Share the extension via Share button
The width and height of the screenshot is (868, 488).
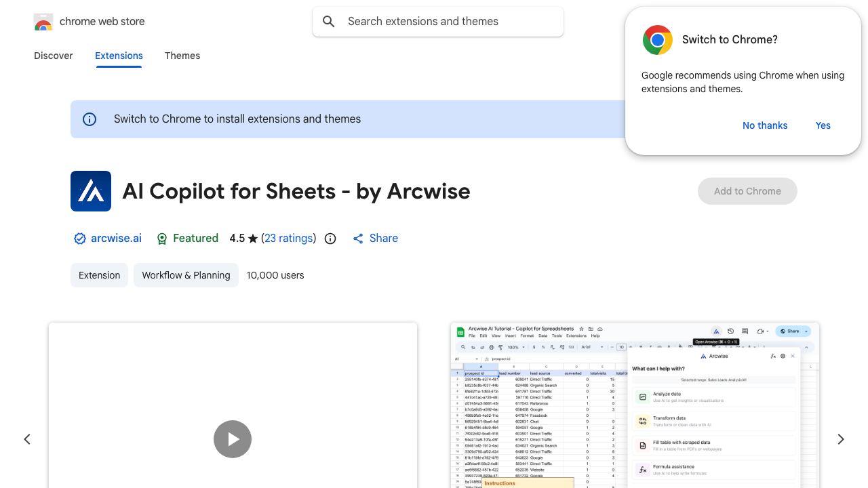(x=375, y=239)
